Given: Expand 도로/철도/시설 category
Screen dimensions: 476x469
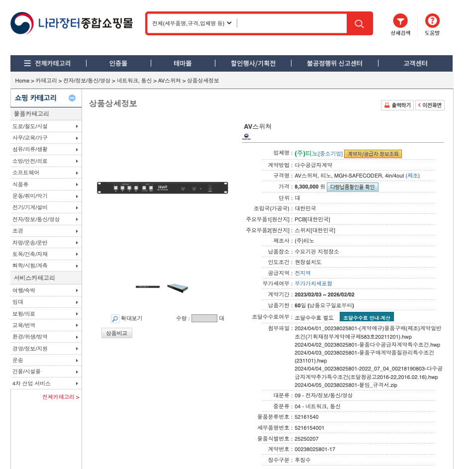Looking at the screenshot, I should click(46, 126).
